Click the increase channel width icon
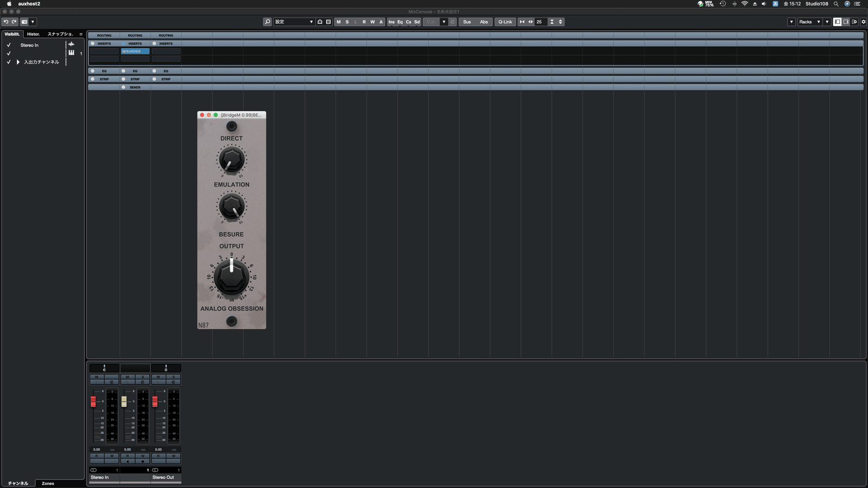 531,22
